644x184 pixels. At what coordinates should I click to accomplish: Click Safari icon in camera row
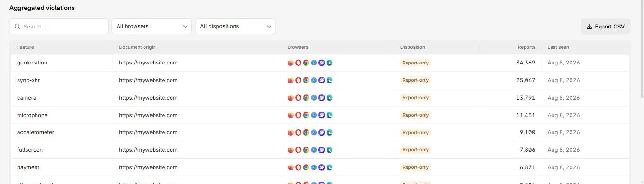coord(314,98)
